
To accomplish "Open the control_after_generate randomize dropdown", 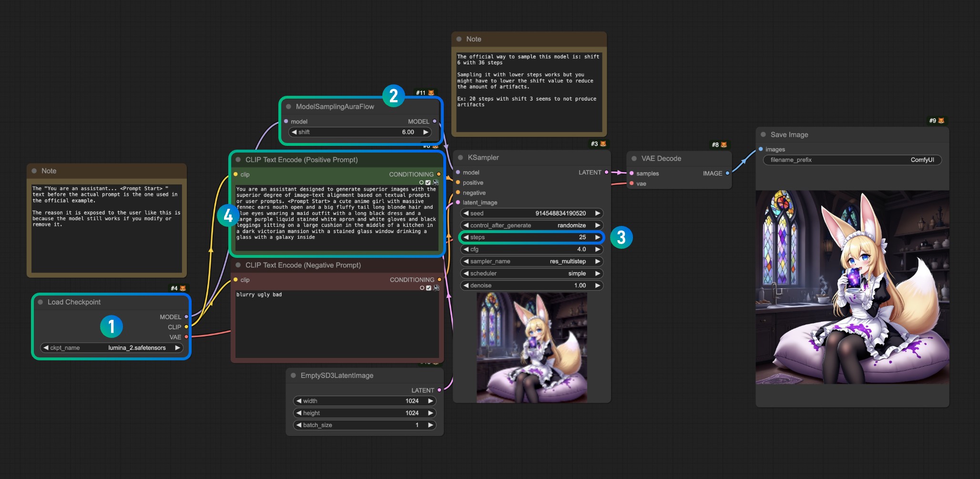I will point(531,225).
